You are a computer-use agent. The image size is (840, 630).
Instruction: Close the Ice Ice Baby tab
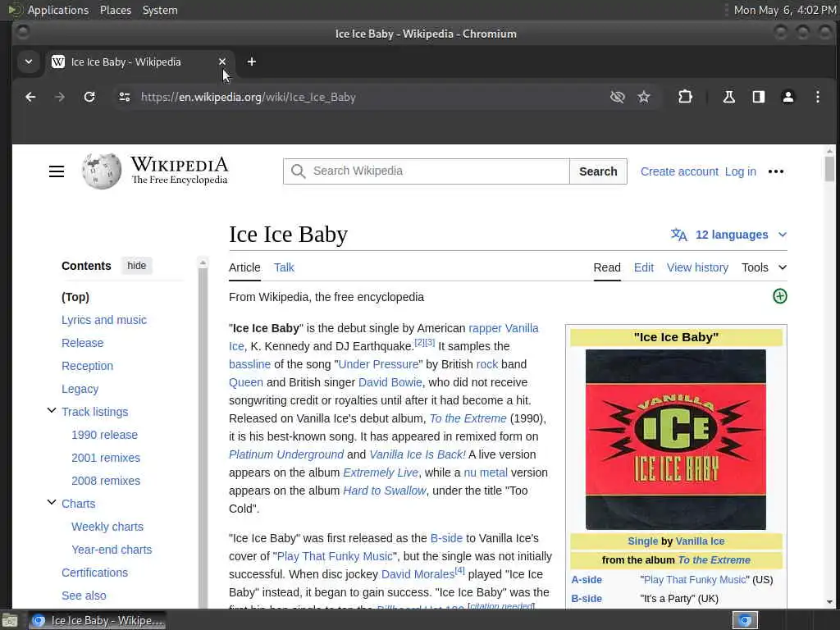[222, 62]
